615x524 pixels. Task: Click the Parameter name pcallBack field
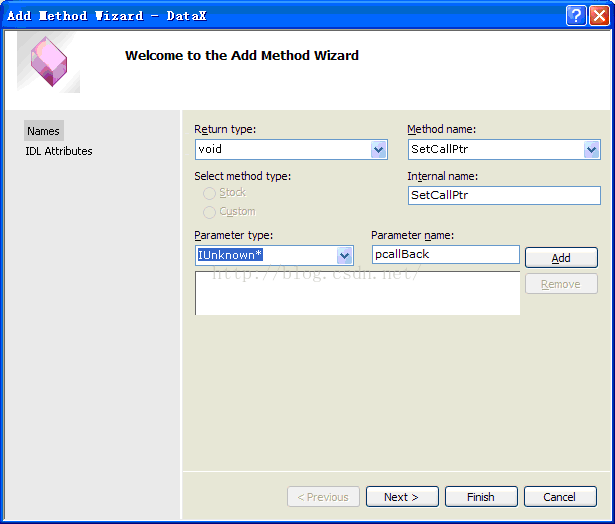click(x=446, y=255)
